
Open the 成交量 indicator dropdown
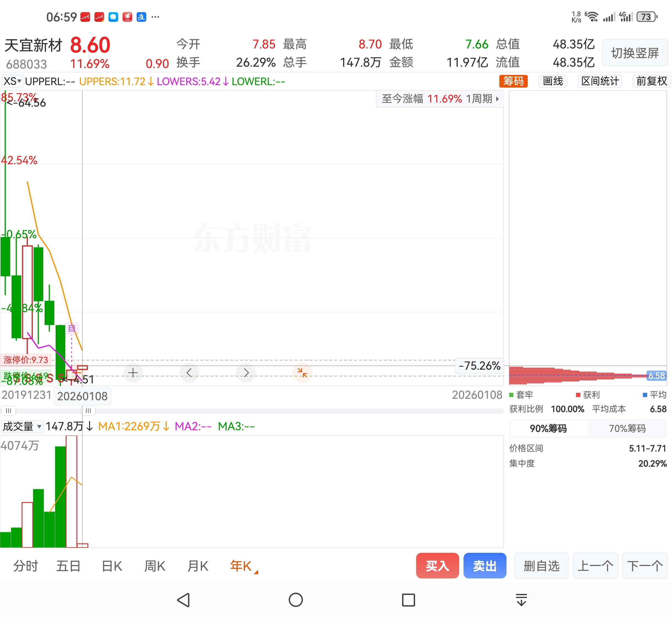tap(22, 426)
